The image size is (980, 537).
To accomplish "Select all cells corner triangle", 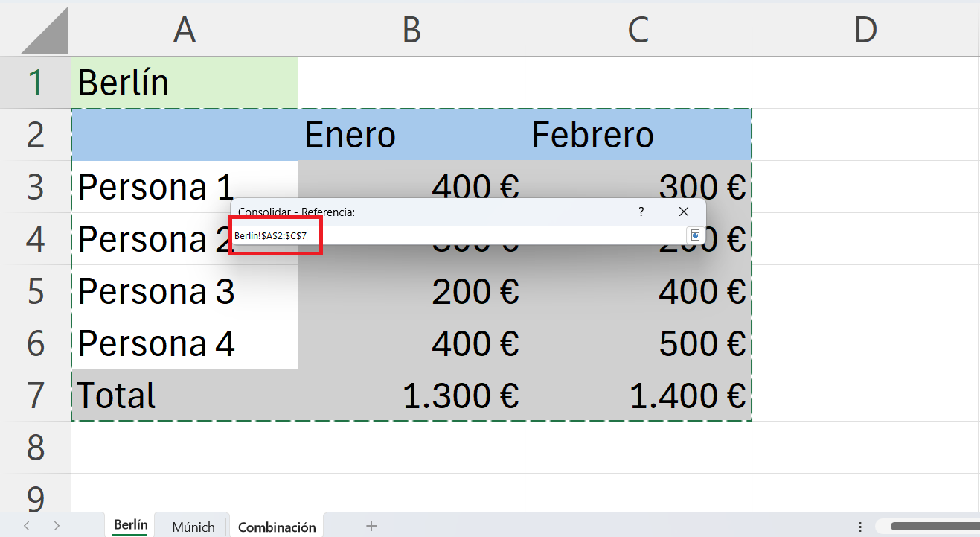I will pyautogui.click(x=46, y=32).
